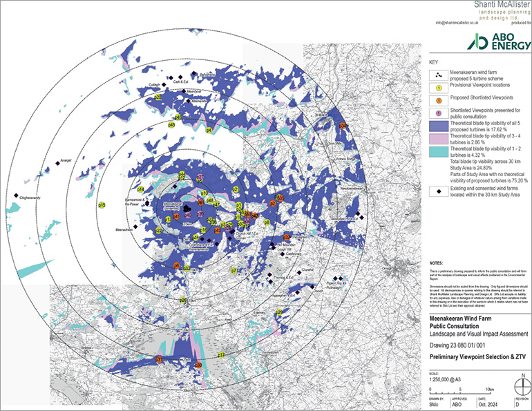Select the yellow p20 viewpoint marker
Viewport: 532px width, 411px height.
[158, 99]
